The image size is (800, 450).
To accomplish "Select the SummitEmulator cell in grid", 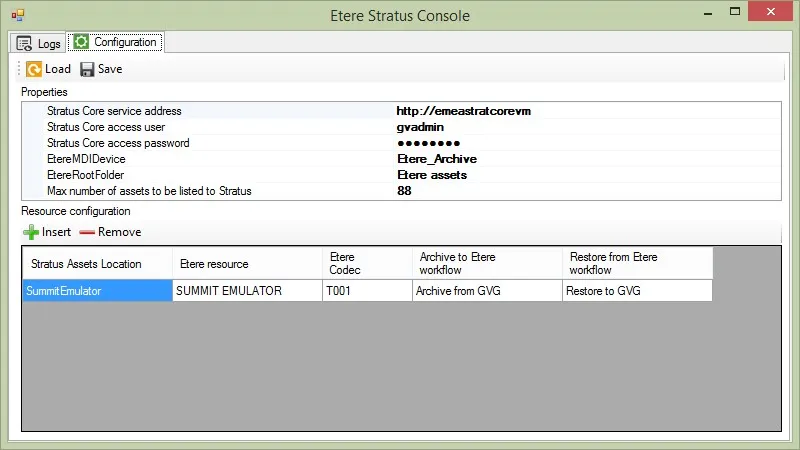I will [97, 291].
